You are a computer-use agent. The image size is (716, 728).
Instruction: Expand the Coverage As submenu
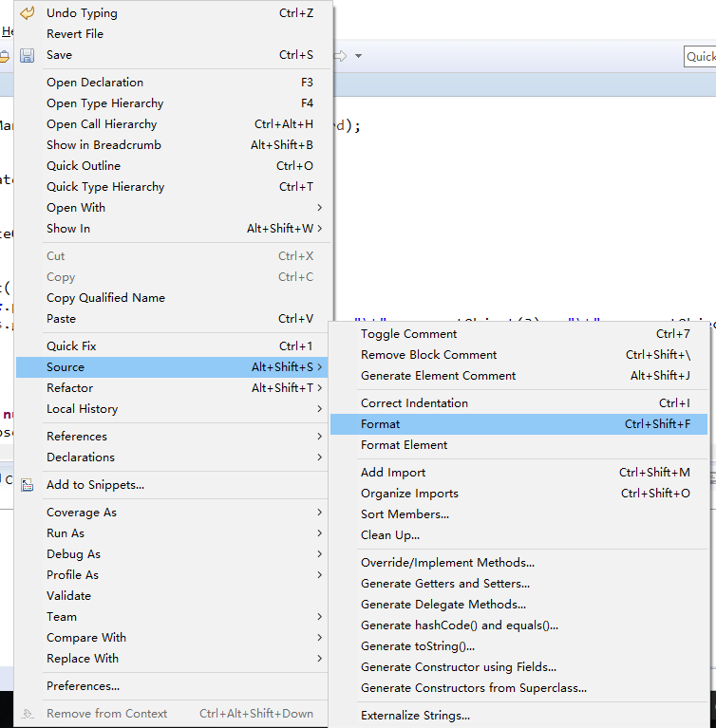coord(173,513)
